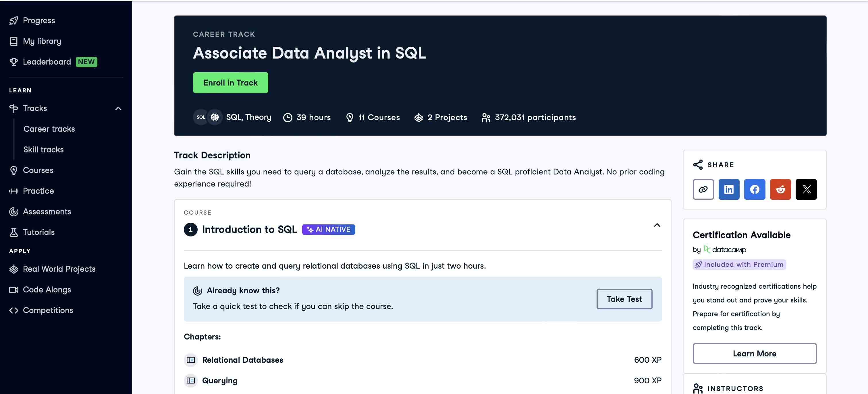Click the NEW badge next to Leaderboard

pyautogui.click(x=86, y=62)
